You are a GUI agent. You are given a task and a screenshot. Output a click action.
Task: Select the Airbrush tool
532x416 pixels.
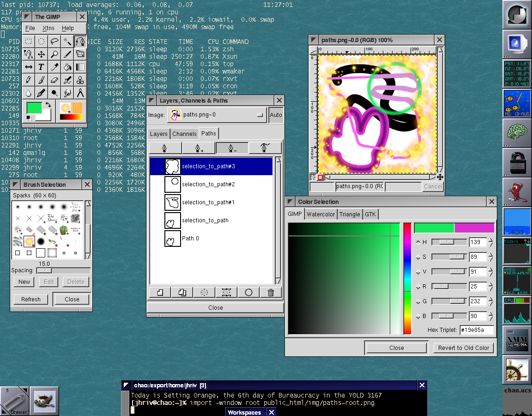67,80
